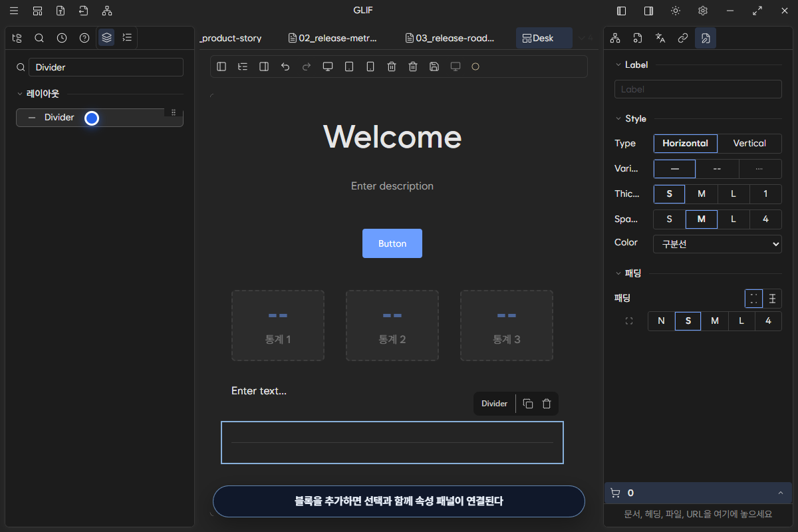798x532 pixels.
Task: Click the file import arrow icon in title bar
Action: point(83,11)
